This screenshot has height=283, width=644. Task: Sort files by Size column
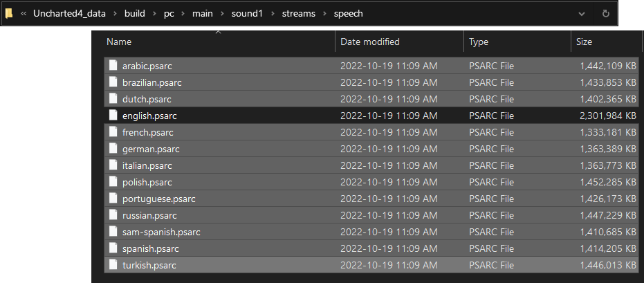tap(584, 42)
